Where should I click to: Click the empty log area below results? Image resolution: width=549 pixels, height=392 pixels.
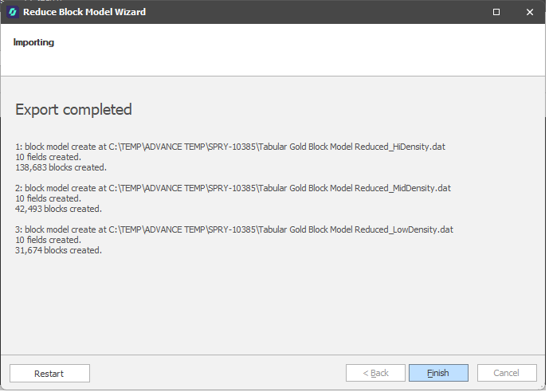(271, 307)
